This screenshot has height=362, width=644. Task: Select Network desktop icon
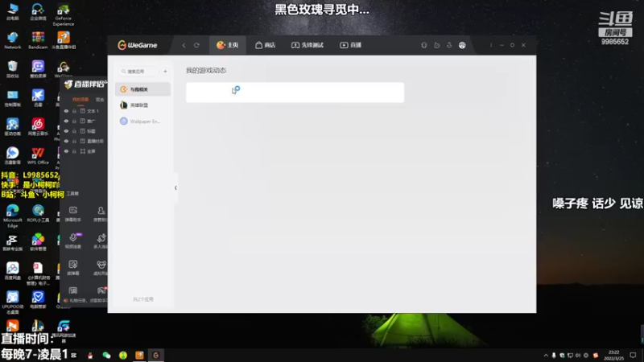(x=12, y=41)
